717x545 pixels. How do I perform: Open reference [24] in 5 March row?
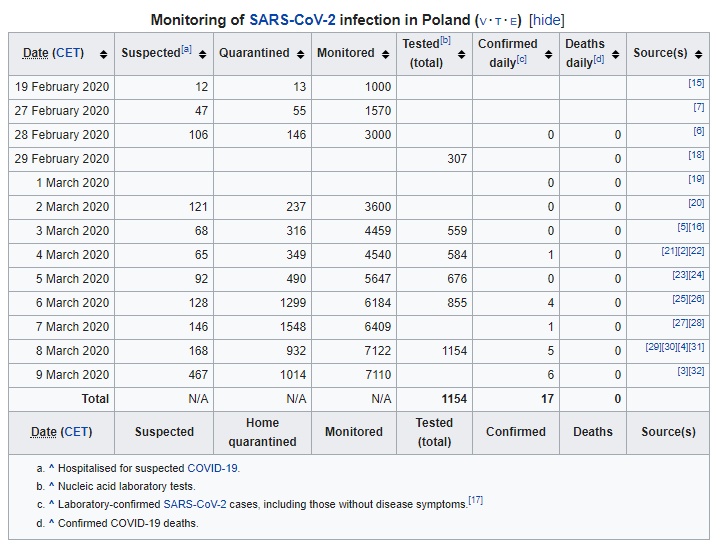(x=696, y=275)
